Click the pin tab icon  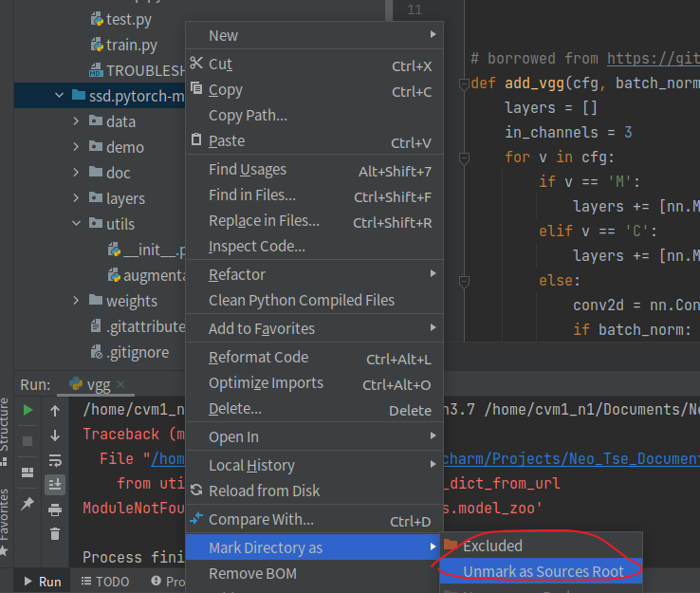pyautogui.click(x=28, y=503)
